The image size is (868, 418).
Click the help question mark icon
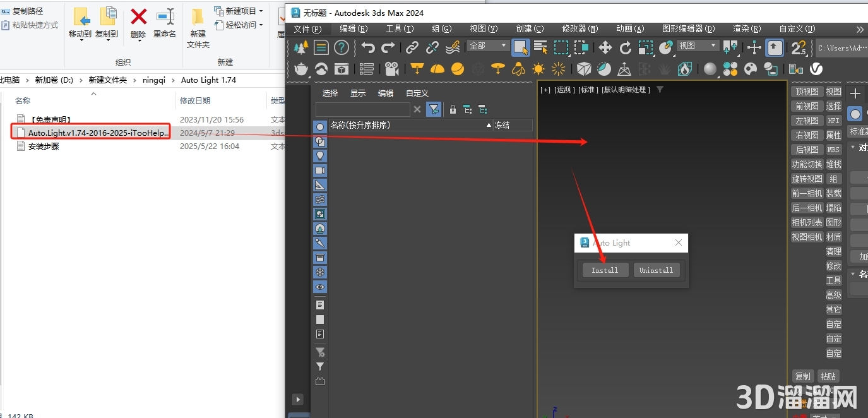pyautogui.click(x=342, y=47)
